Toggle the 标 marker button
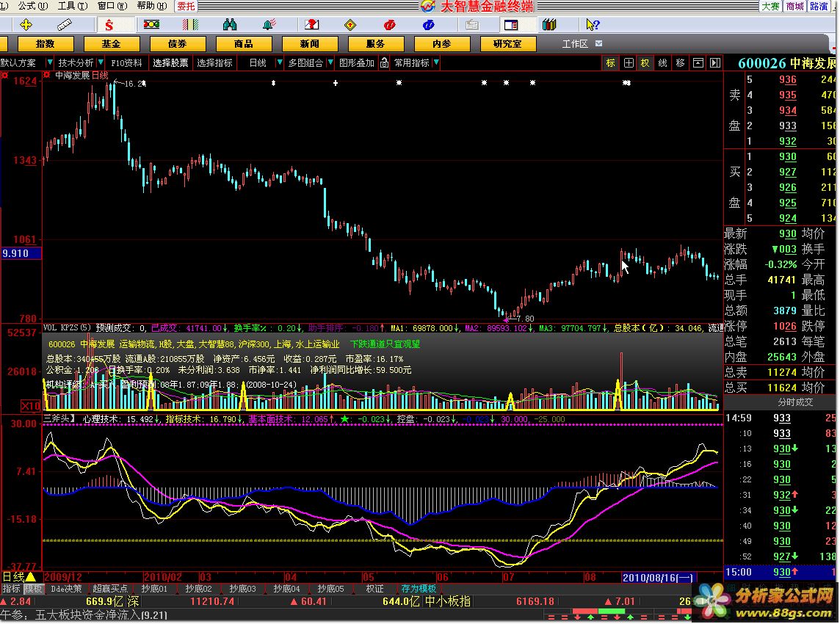Viewport: 840px width, 624px height. pos(610,62)
